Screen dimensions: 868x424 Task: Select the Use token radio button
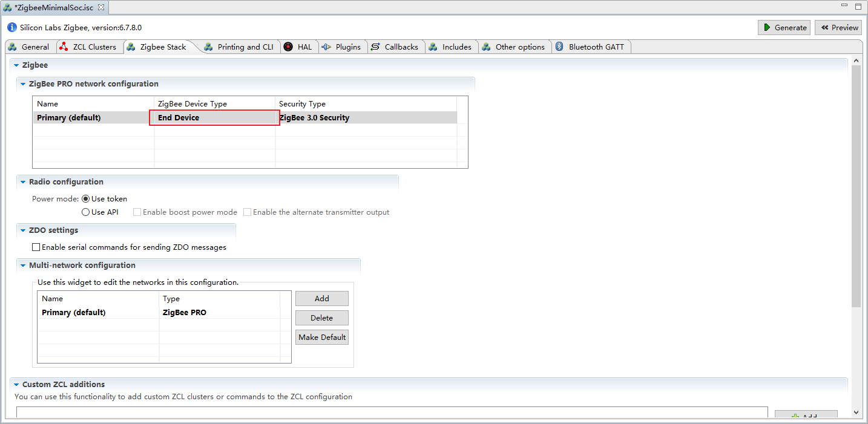click(86, 198)
